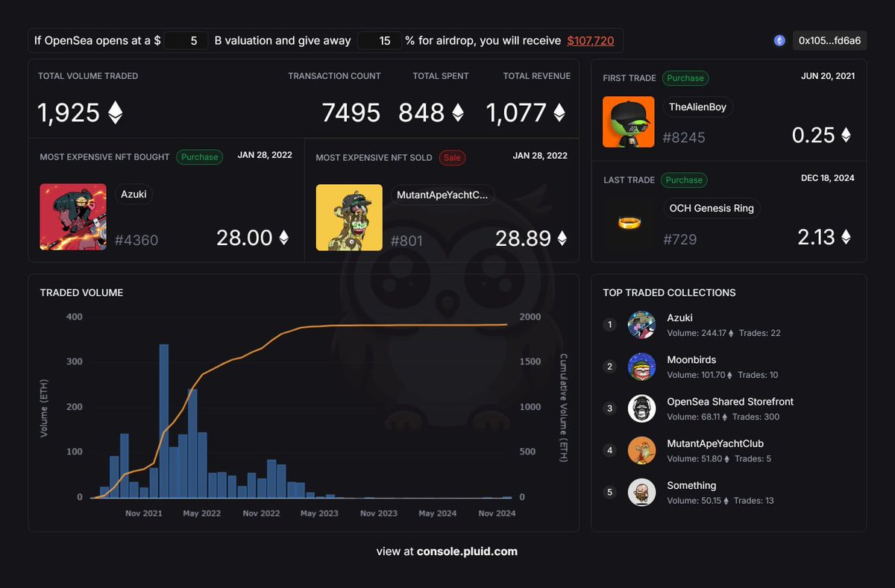Click Azuki's Volume: 244.17 text
The image size is (895, 588).
700,333
